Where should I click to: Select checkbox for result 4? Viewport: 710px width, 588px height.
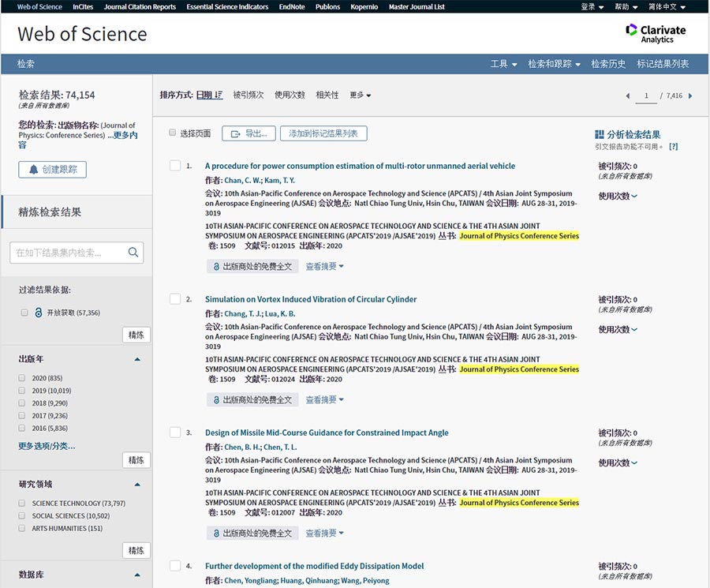[x=175, y=565]
